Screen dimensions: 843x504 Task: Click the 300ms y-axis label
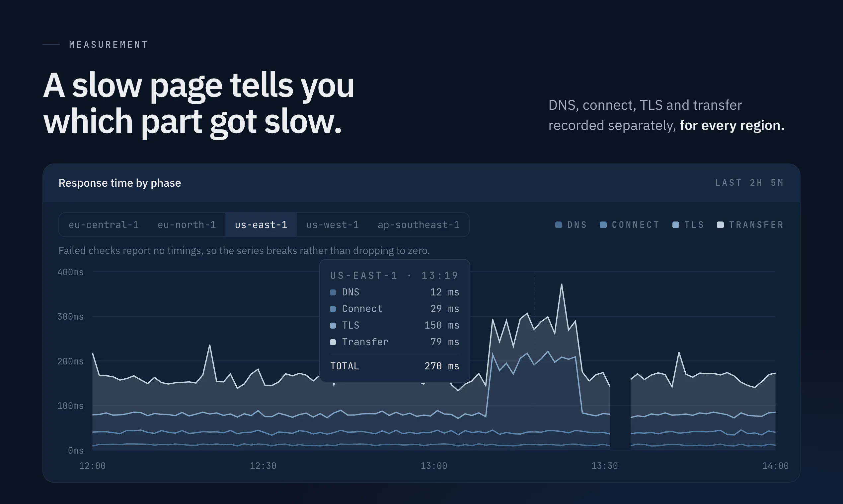[70, 317]
